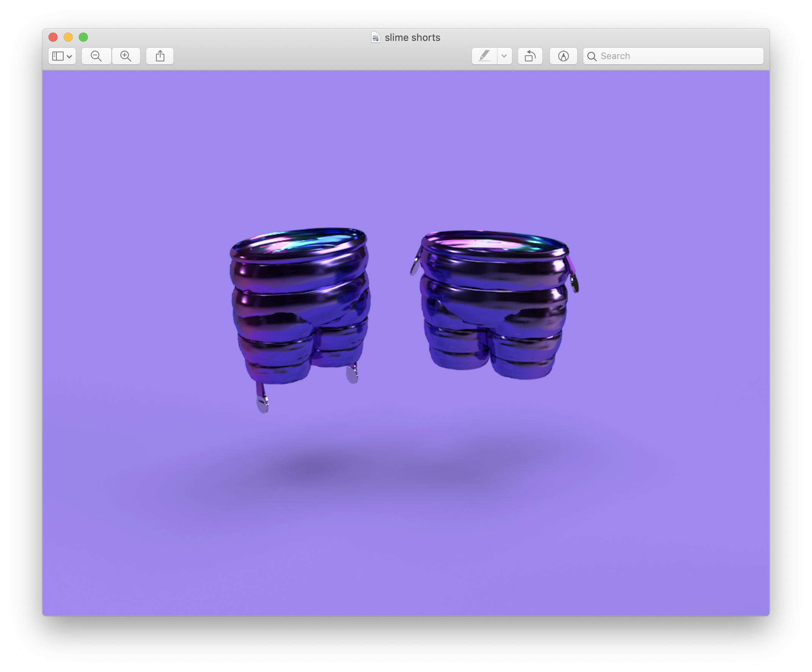Select the highlight pen tool
The height and width of the screenshot is (672, 812).
pyautogui.click(x=484, y=56)
